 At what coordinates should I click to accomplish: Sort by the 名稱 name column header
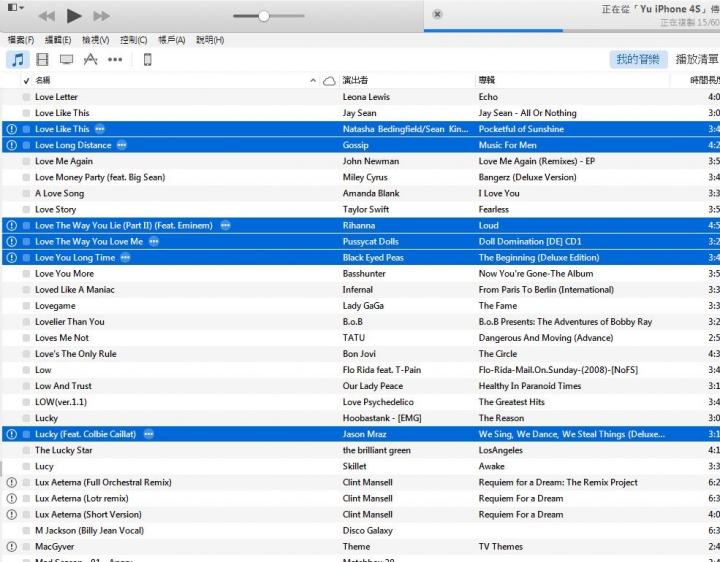pos(43,80)
